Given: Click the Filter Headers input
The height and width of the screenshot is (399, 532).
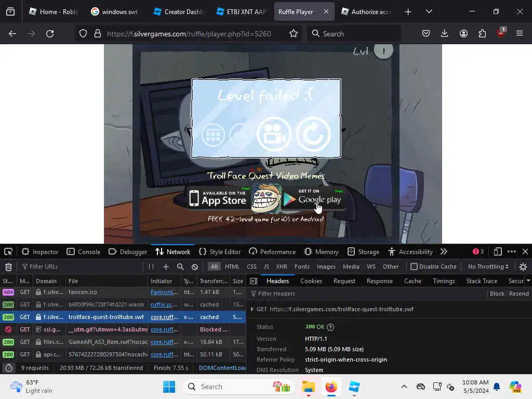Looking at the screenshot, I should pyautogui.click(x=368, y=294).
